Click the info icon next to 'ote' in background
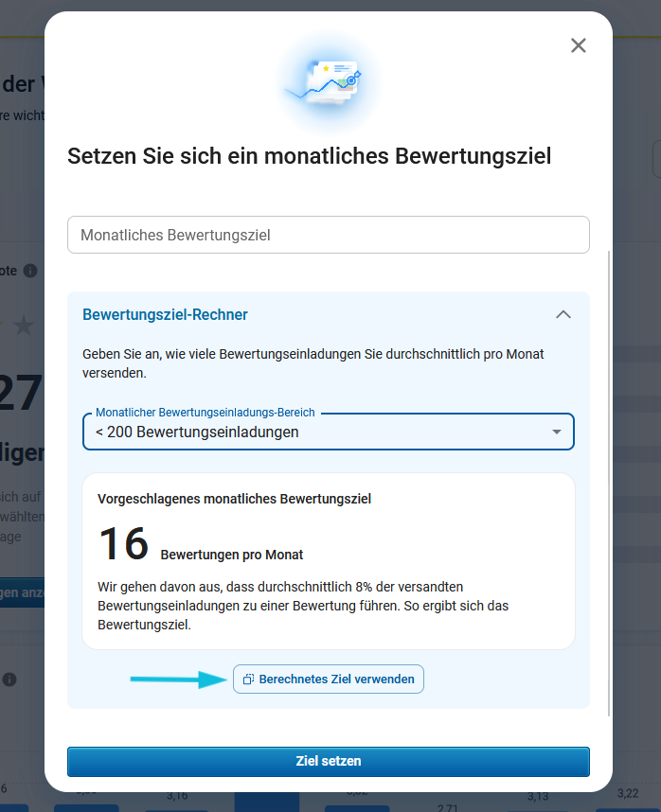This screenshot has width=661, height=812. pos(30,271)
